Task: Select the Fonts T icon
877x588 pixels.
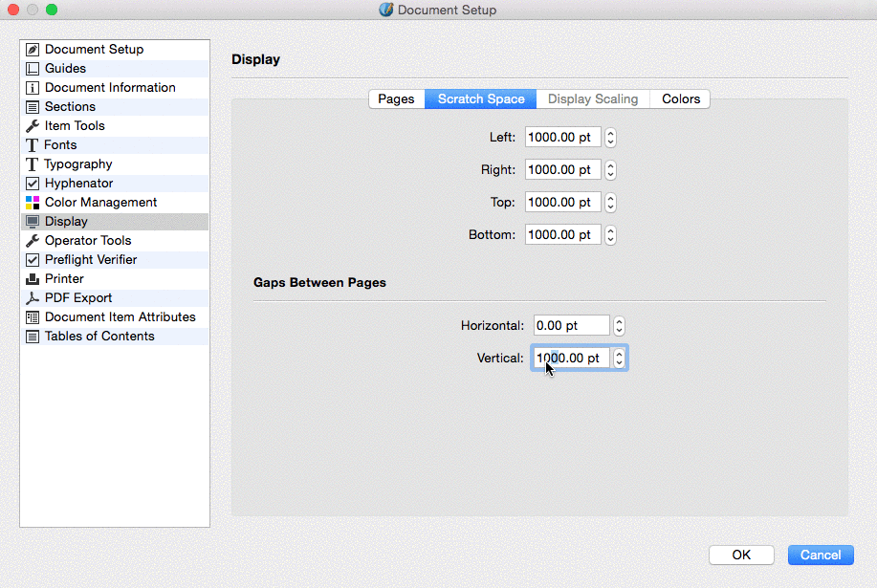Action: 33,145
